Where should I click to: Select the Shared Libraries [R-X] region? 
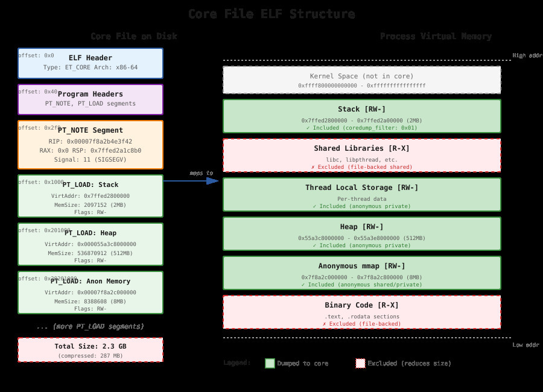362,155
